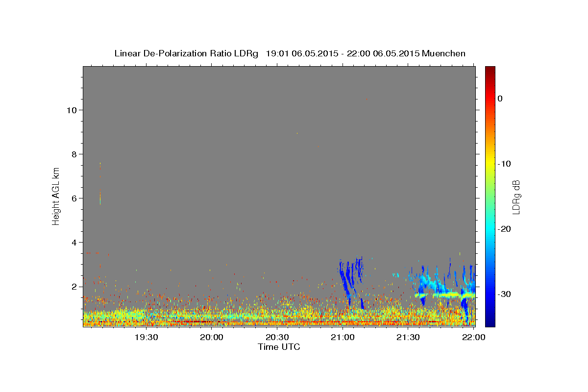
Task: Click the '22:00' time tick label
Action: pyautogui.click(x=473, y=337)
